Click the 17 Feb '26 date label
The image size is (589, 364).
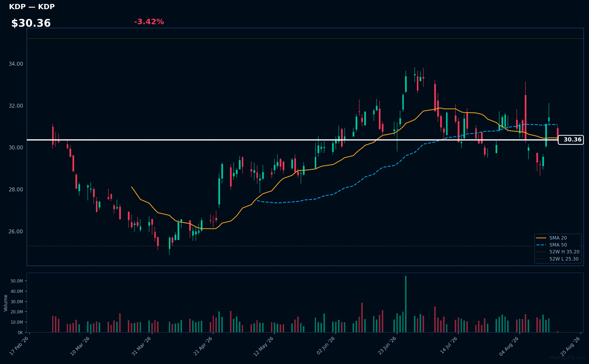19,346
